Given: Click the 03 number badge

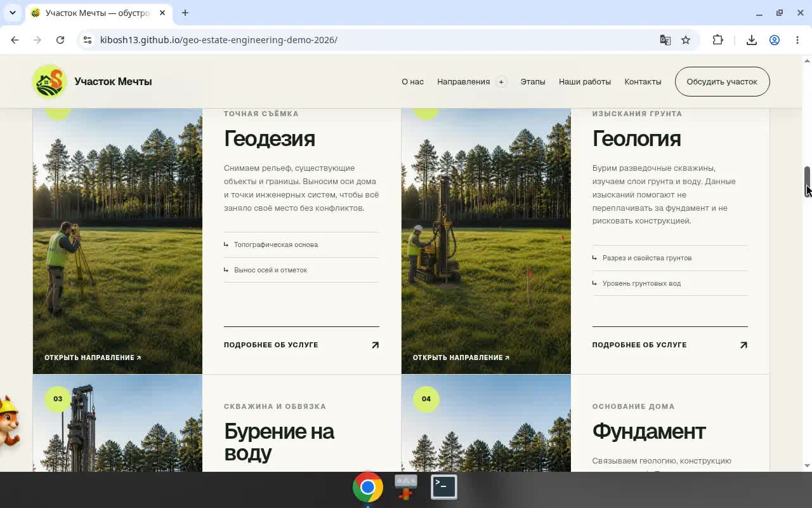Looking at the screenshot, I should pyautogui.click(x=58, y=399).
